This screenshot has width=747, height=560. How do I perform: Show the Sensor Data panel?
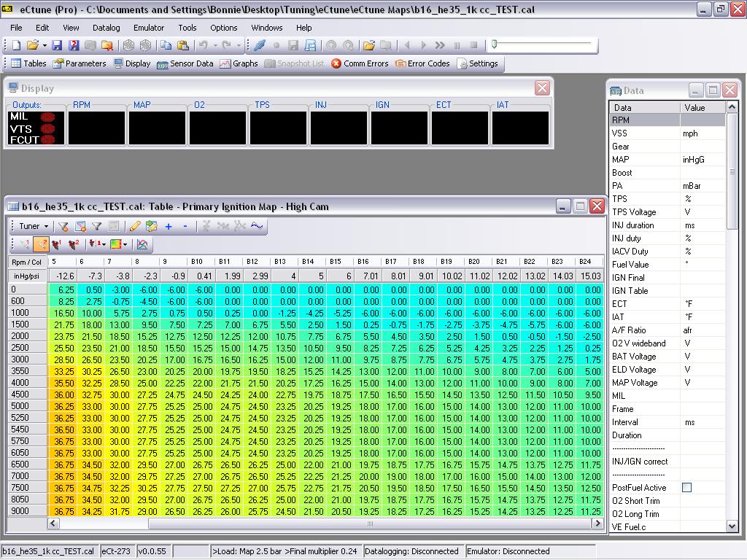coord(185,63)
